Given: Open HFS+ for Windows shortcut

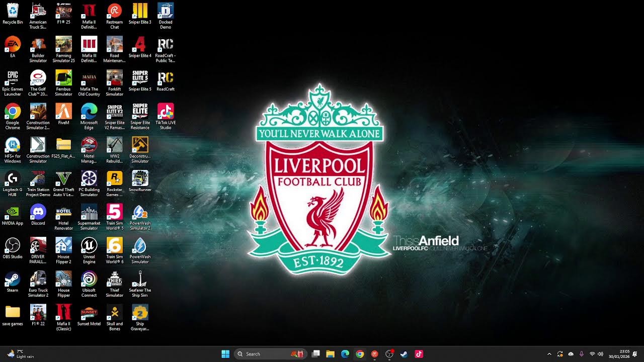Looking at the screenshot, I should 13,150.
